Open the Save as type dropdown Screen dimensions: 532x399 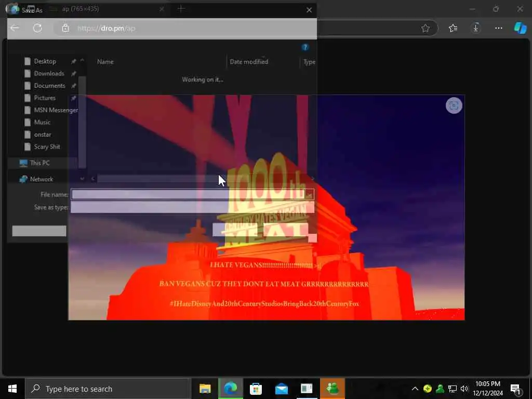pos(192,207)
